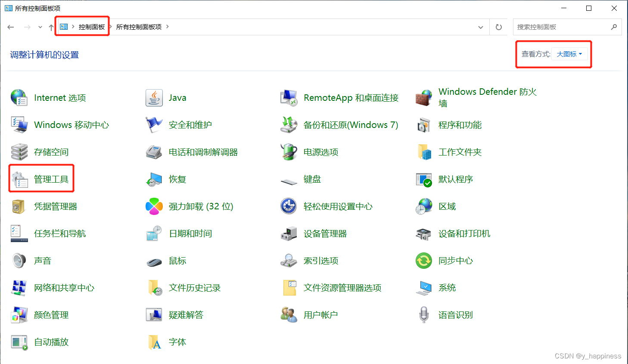
Task: Open the 管理工具 icon
Action: click(19, 179)
